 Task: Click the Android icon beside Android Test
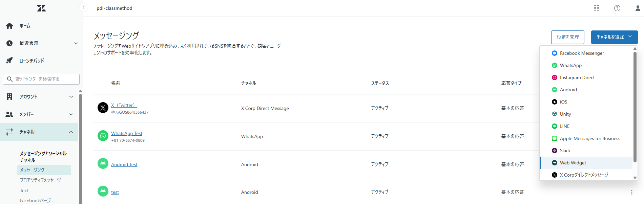pyautogui.click(x=103, y=164)
